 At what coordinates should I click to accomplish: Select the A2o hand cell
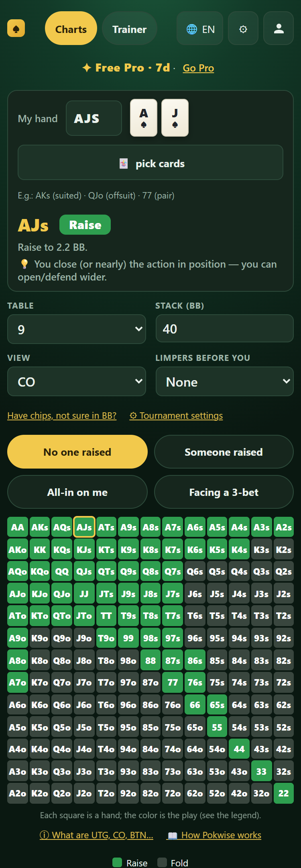[x=18, y=793]
